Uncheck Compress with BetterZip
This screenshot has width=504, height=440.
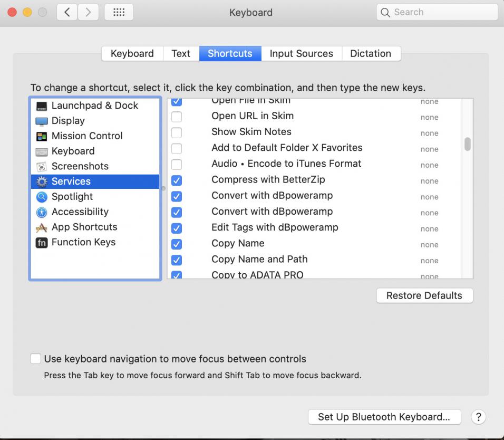tap(177, 180)
